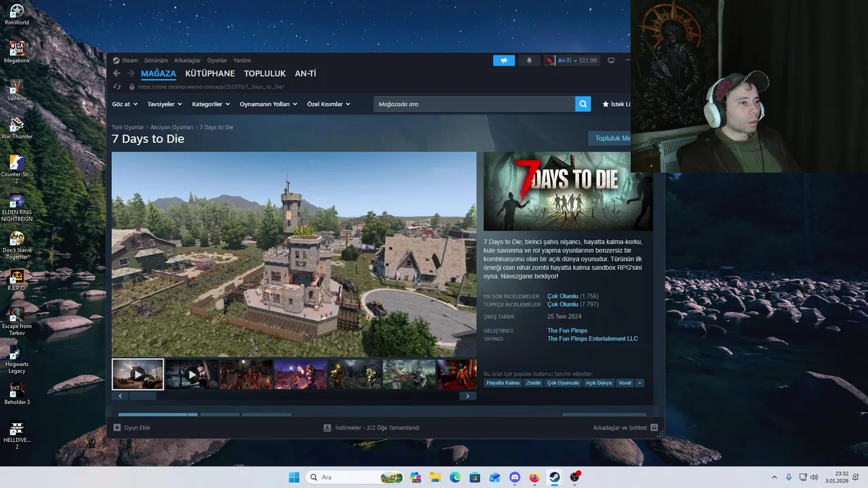
Task: Open Don't Starve Together desktop shortcut
Action: pos(17,245)
